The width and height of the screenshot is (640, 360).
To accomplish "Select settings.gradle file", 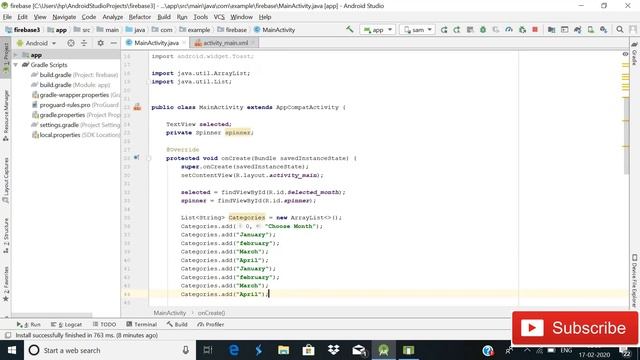I will pos(76,125).
